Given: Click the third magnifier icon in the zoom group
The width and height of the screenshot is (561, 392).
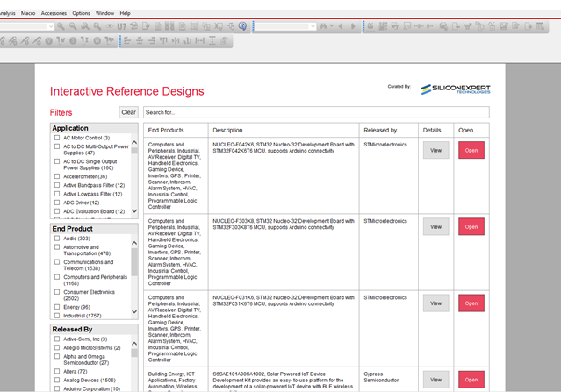Looking at the screenshot, I should (x=85, y=26).
